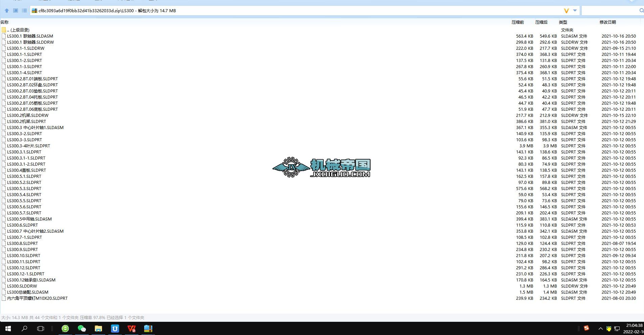The height and width of the screenshot is (335, 644).
Task: Click the file icon of LS300.6.SLDPRT
Action: pyautogui.click(x=4, y=225)
